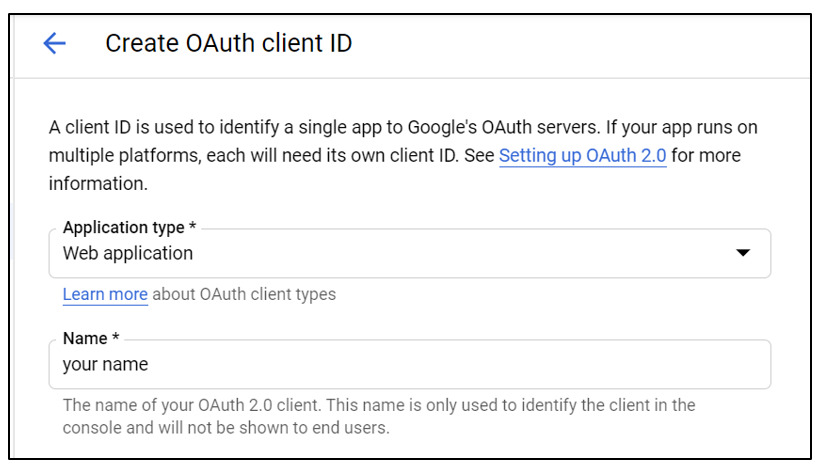Image resolution: width=822 pixels, height=468 pixels.
Task: Click the 'Application type *' field label
Action: pyautogui.click(x=129, y=228)
